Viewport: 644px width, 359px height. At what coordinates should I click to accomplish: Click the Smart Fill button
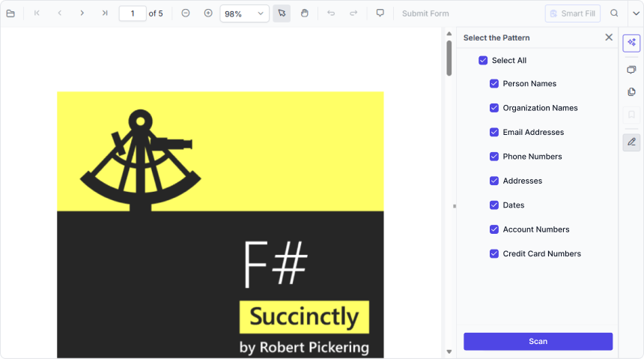point(573,13)
